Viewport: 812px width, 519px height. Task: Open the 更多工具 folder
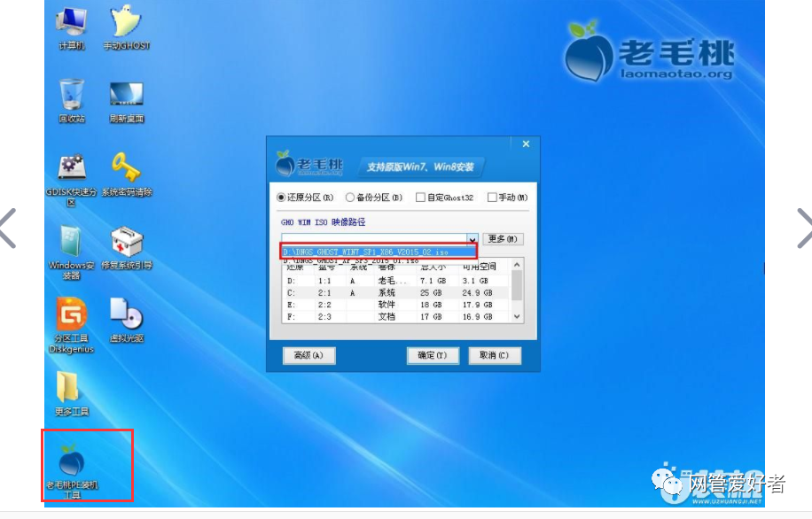pyautogui.click(x=72, y=394)
